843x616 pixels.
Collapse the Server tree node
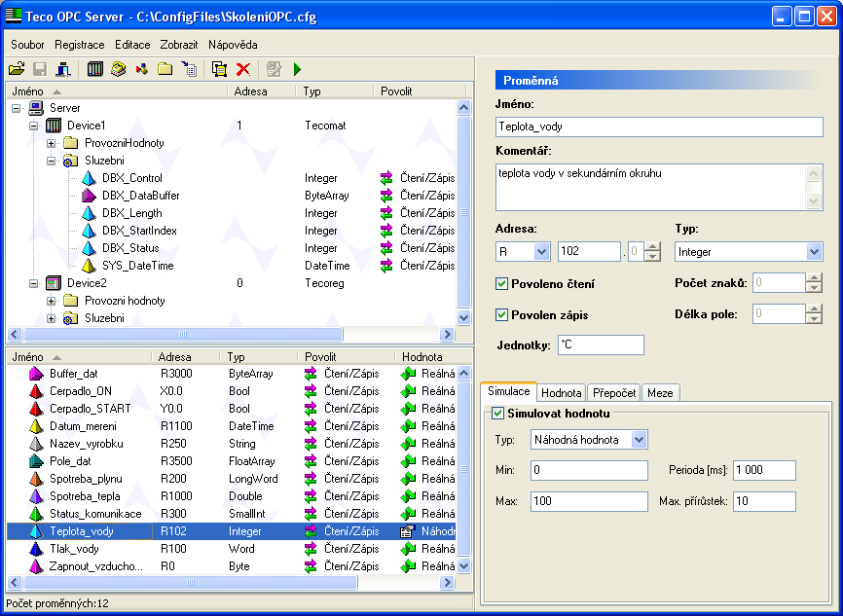pyautogui.click(x=17, y=109)
